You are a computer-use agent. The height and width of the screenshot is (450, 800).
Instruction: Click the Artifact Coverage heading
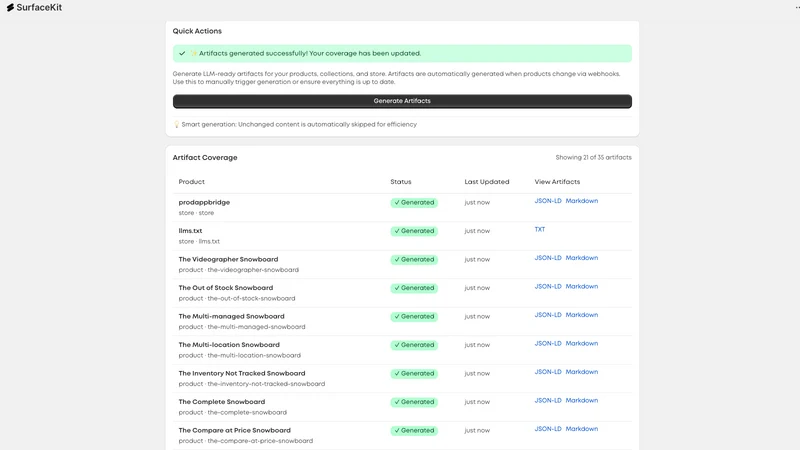(205, 158)
